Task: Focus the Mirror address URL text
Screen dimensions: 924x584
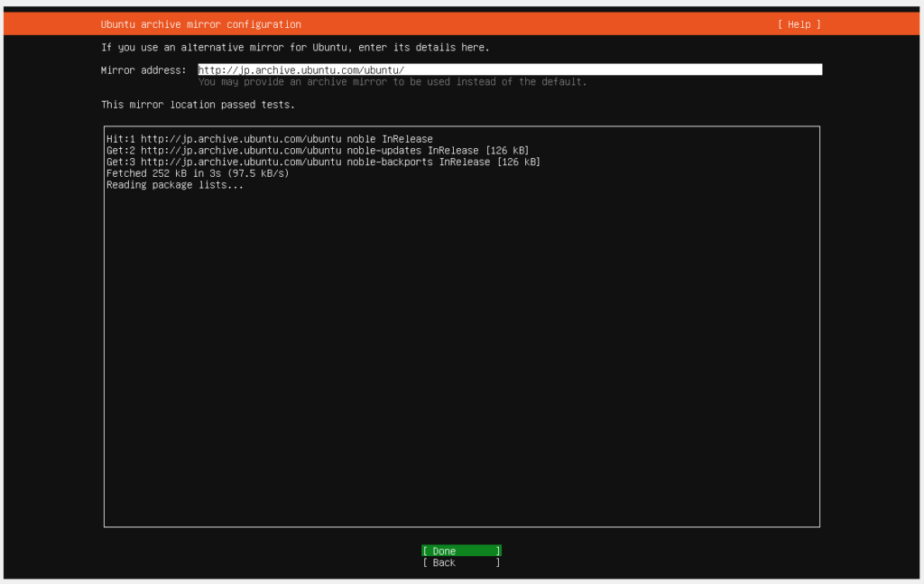Action: (x=300, y=70)
